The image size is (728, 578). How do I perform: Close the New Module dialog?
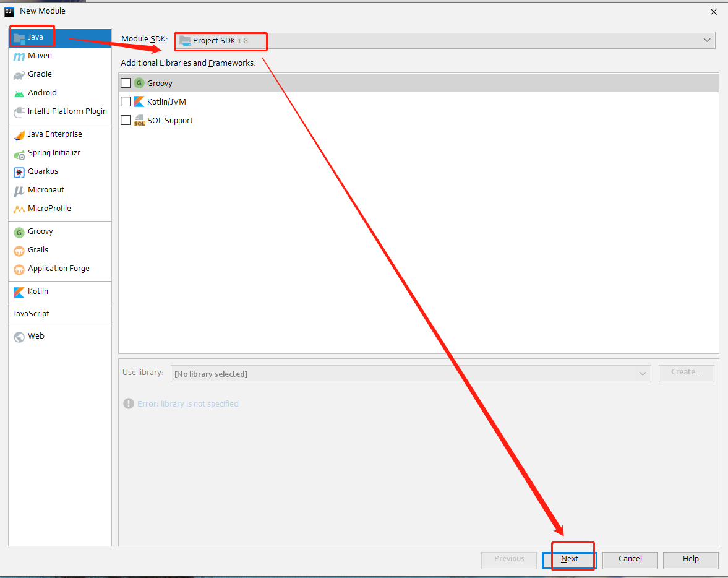tap(714, 12)
